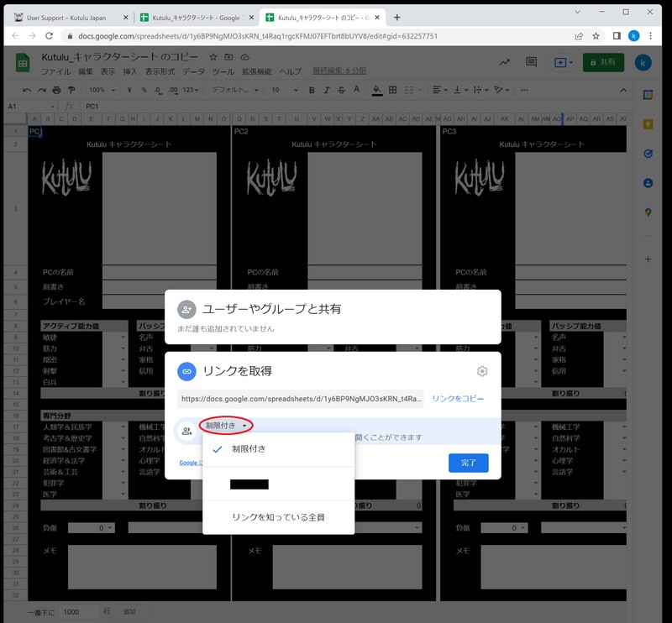This screenshot has width=672, height=623.
Task: Click the green 共有 share button
Action: [x=603, y=63]
